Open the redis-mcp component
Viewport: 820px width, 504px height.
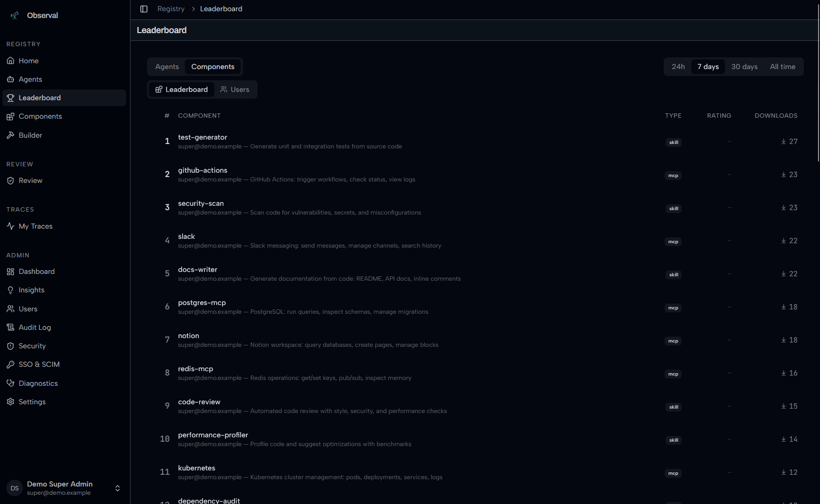[x=195, y=369]
